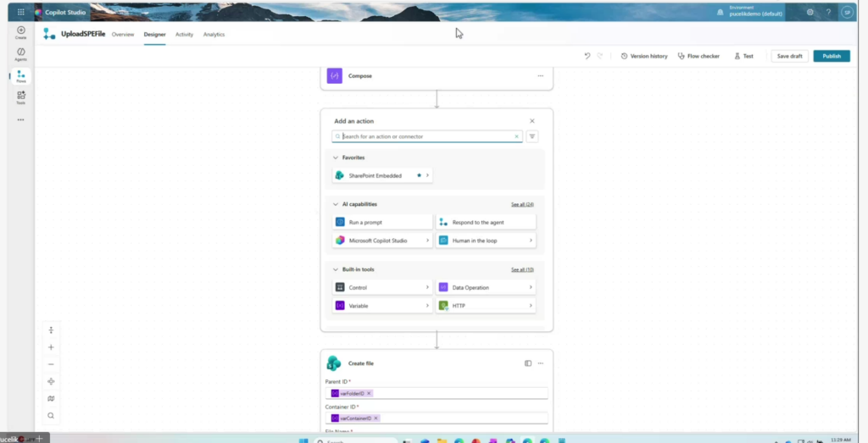The width and height of the screenshot is (868, 443).
Task: Click the Publish button
Action: 831,56
